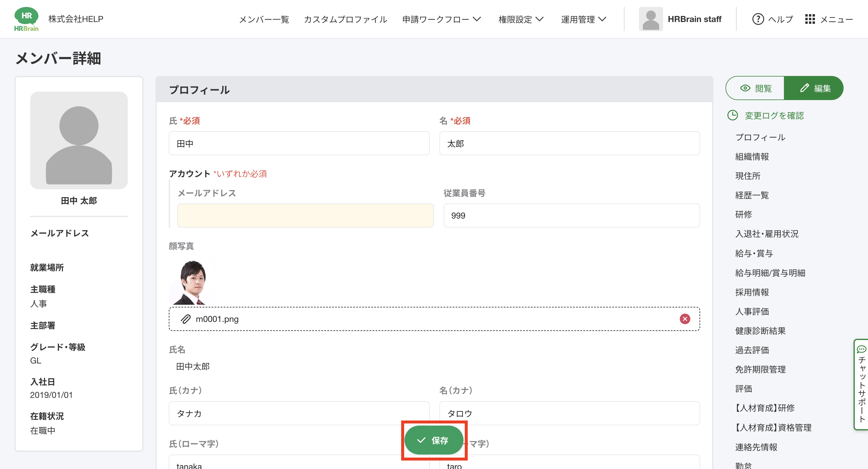Jump to 経歴一覧 section
Image resolution: width=868 pixels, height=469 pixels.
click(x=752, y=195)
